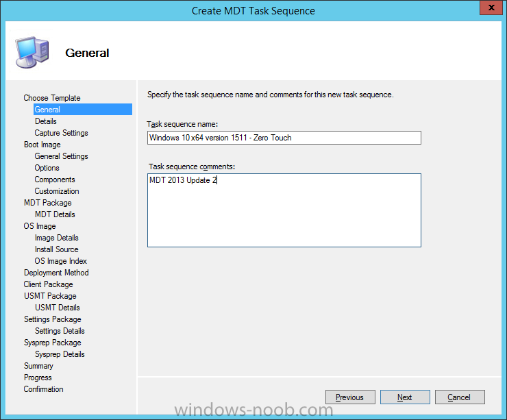
Task: Close the Create MDT Task Sequence window
Action: pyautogui.click(x=491, y=8)
